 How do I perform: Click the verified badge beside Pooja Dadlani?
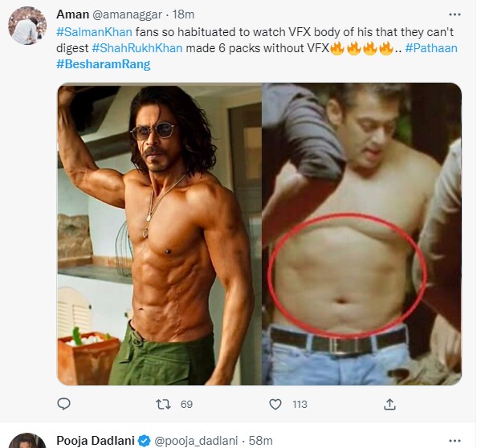click(143, 440)
